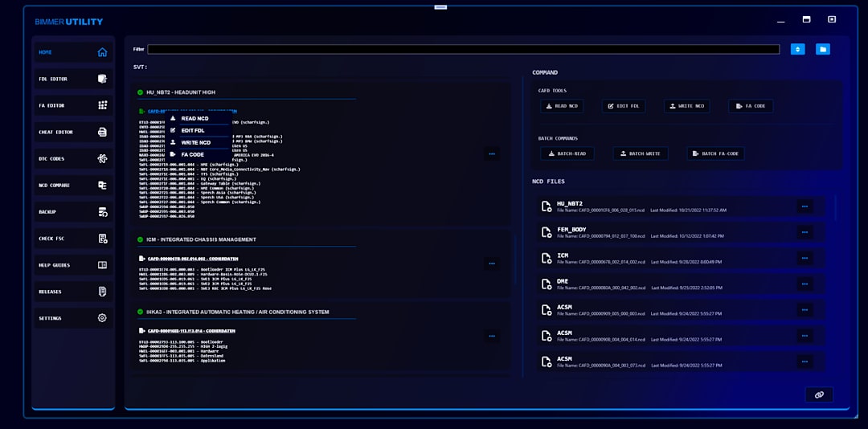This screenshot has width=868, height=429.
Task: Choose FA Code from the context menu
Action: [x=192, y=154]
